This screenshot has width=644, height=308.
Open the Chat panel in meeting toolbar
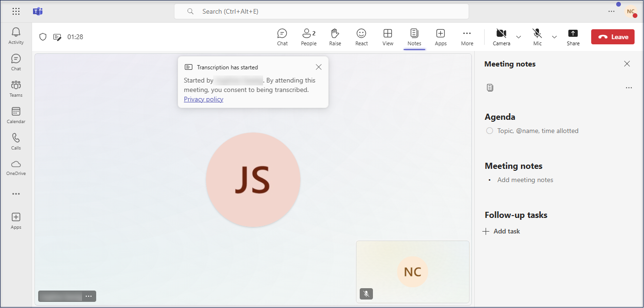tap(282, 37)
